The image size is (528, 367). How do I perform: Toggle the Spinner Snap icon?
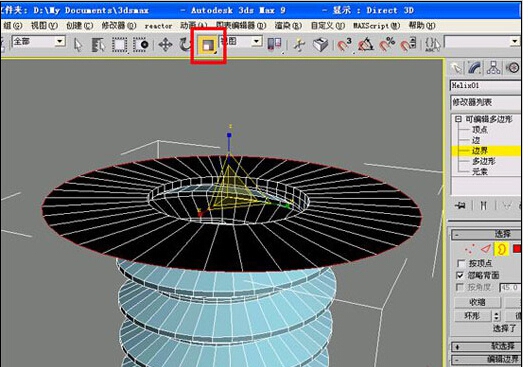click(x=408, y=45)
